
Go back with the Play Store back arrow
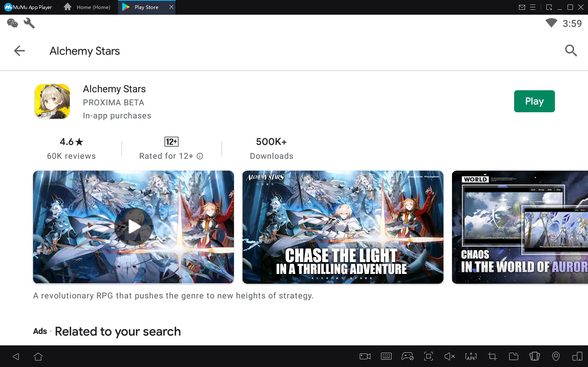click(x=19, y=51)
